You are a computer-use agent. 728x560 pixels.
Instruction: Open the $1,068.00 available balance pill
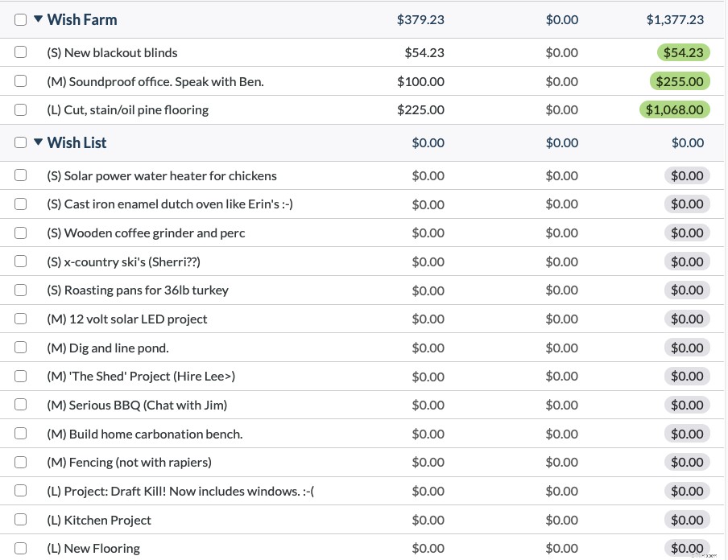[675, 109]
